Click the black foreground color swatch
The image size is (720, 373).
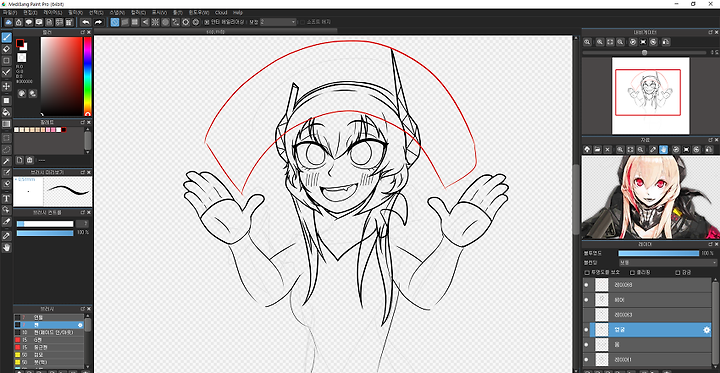coord(20,43)
